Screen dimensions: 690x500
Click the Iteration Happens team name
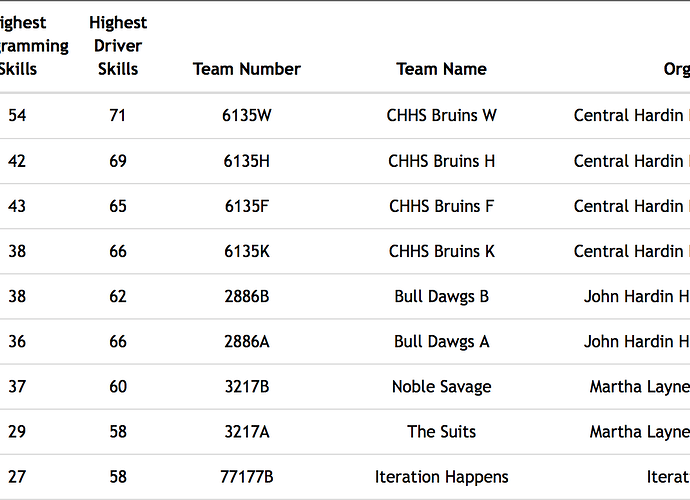pyautogui.click(x=441, y=477)
